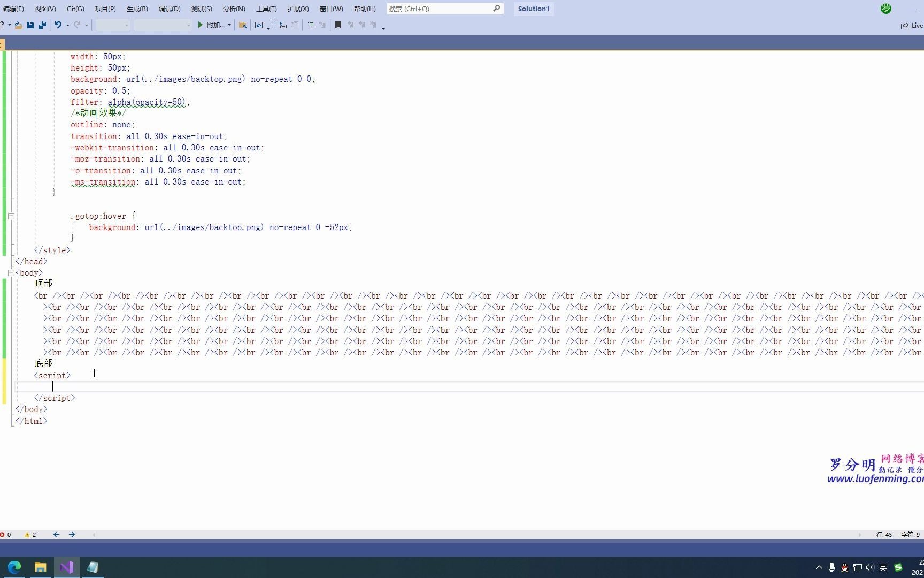Click the warnings count indicator (2)
Viewport: 924px width, 578px height.
[30, 535]
